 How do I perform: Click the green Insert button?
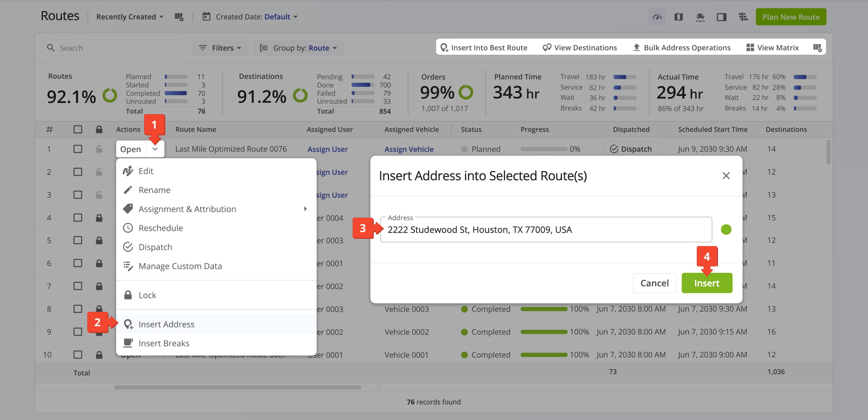click(x=707, y=283)
